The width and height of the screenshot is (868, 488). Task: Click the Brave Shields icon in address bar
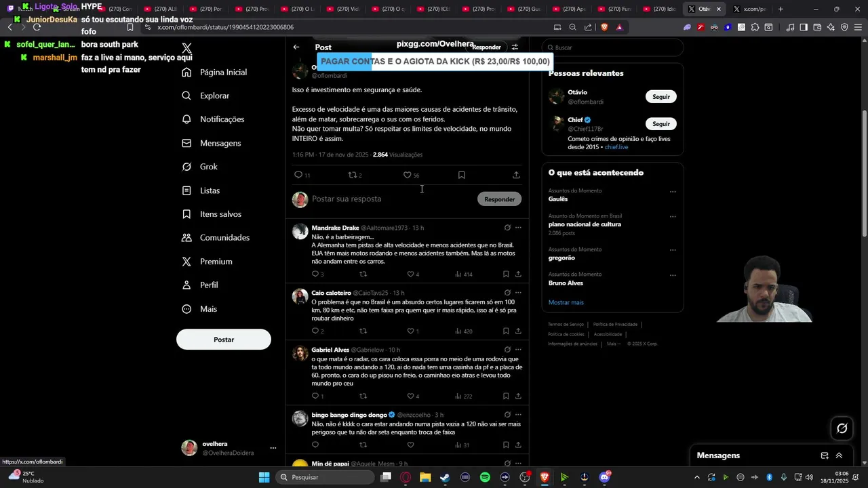coord(604,27)
